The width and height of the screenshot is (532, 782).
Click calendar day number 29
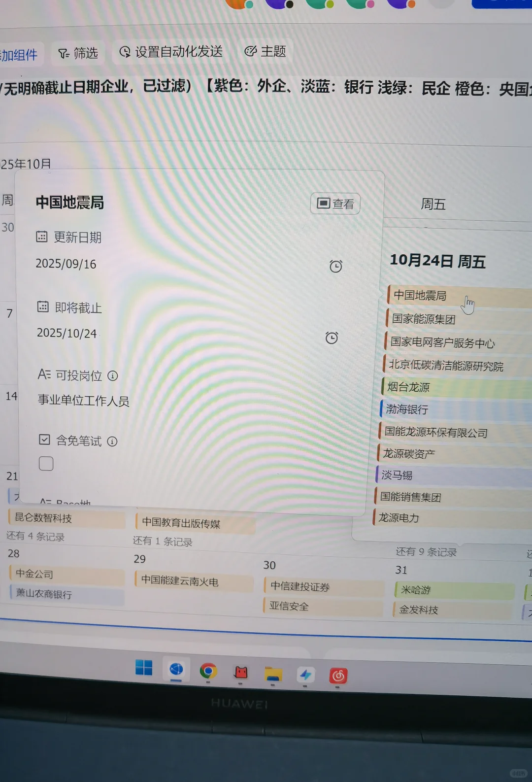pyautogui.click(x=139, y=559)
